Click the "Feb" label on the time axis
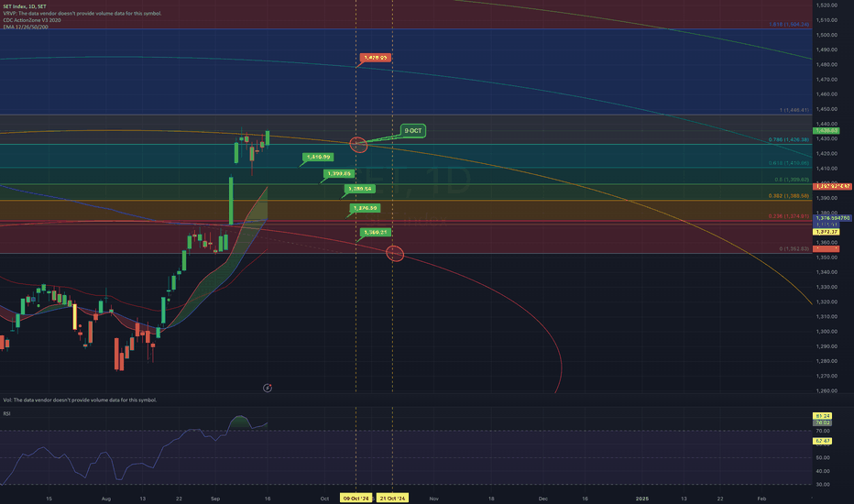854x504 pixels. pyautogui.click(x=762, y=499)
